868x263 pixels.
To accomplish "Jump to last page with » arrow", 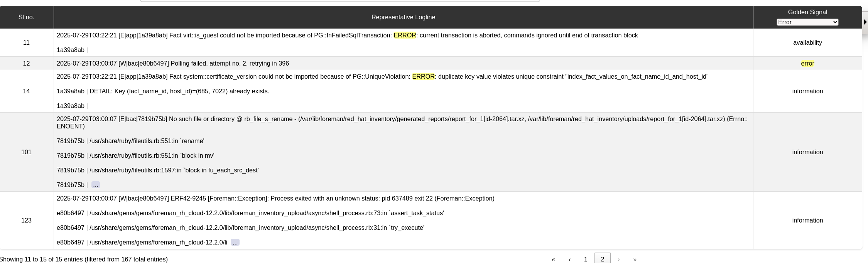I will click(x=635, y=260).
